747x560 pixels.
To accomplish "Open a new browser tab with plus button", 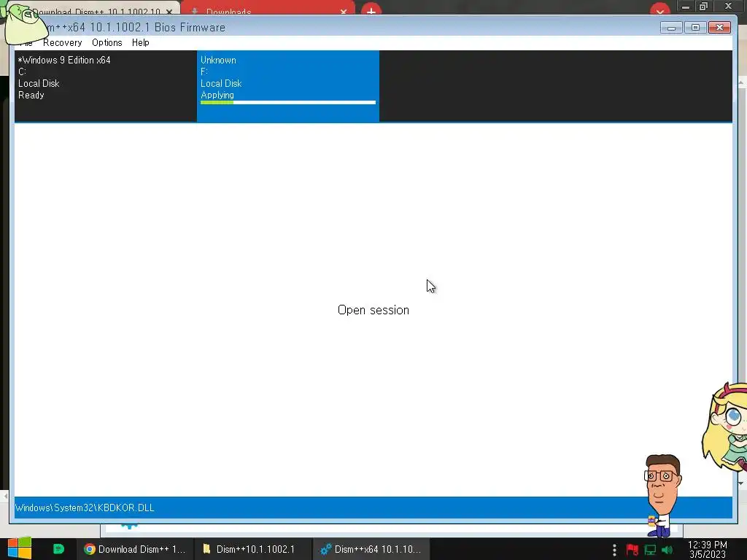I will coord(371,10).
